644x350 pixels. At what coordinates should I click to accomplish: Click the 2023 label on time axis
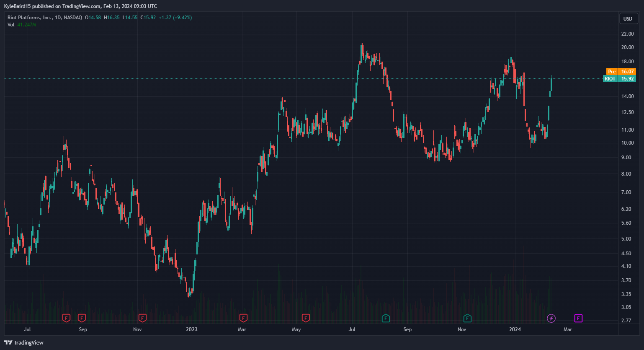(191, 329)
